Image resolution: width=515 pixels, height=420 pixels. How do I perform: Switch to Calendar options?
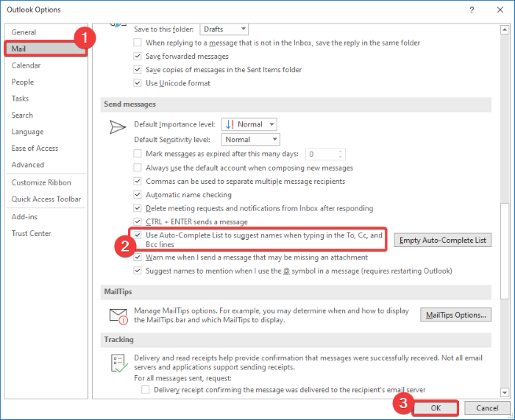tap(46, 65)
